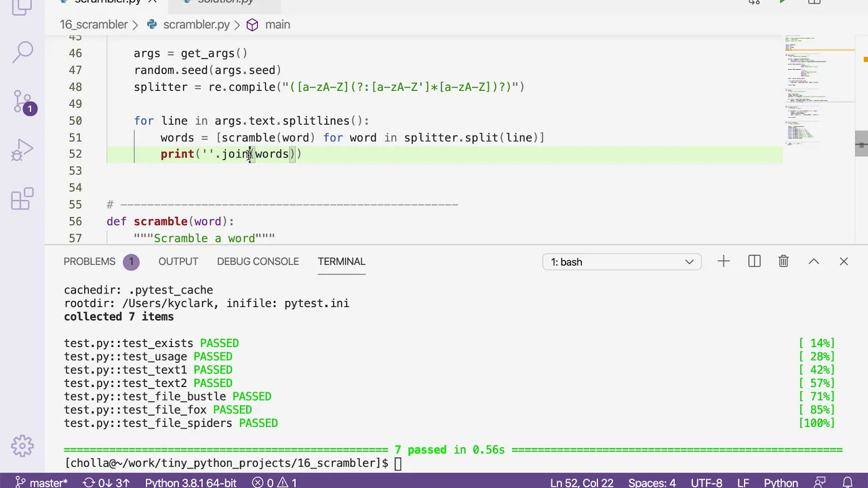Click 'test.py::test_exists PASSED' line
Image resolution: width=868 pixels, height=488 pixels.
[x=151, y=344]
